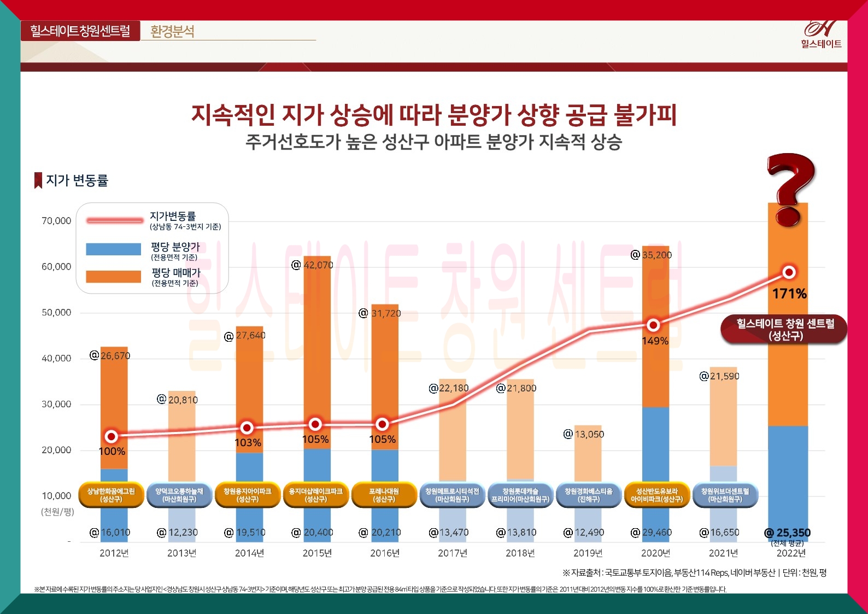Screen dimensions: 868x614
Task: Click the 2016 data point at 105%
Action: click(382, 424)
